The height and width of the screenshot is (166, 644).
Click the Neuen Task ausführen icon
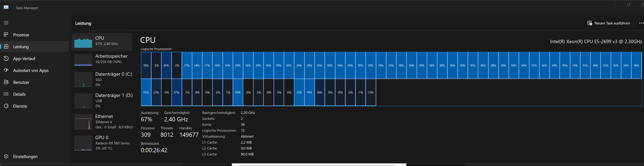pos(590,23)
